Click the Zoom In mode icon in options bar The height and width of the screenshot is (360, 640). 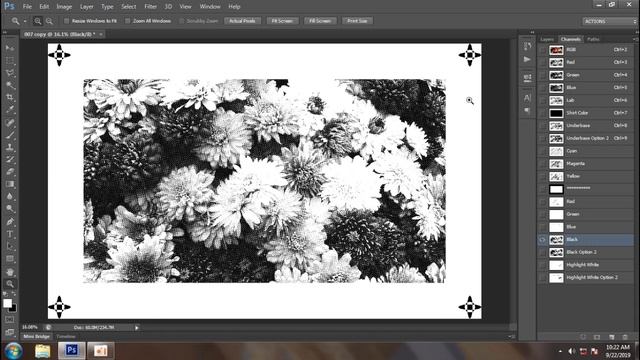(38, 21)
